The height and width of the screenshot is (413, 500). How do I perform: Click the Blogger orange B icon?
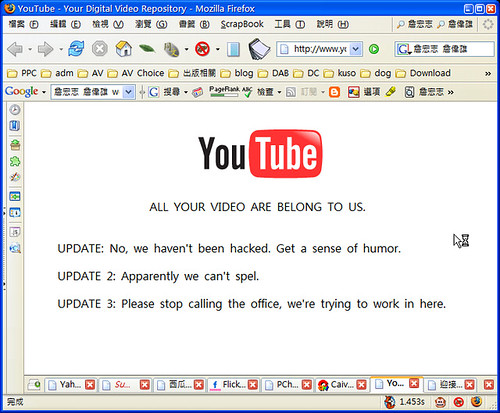pyautogui.click(x=334, y=92)
